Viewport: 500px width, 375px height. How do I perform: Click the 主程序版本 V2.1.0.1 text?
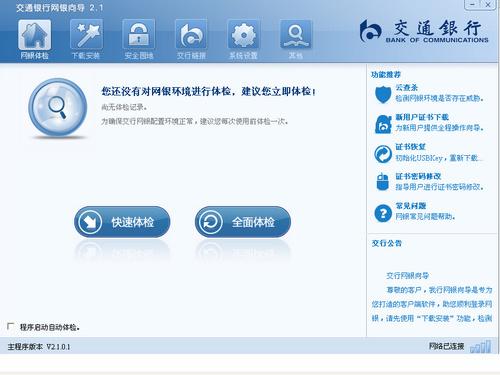pos(39,347)
